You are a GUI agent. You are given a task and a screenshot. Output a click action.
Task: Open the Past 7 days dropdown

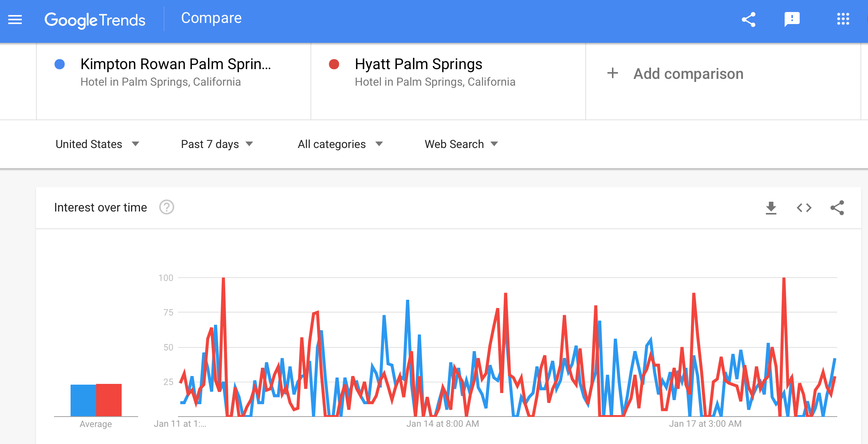[217, 144]
